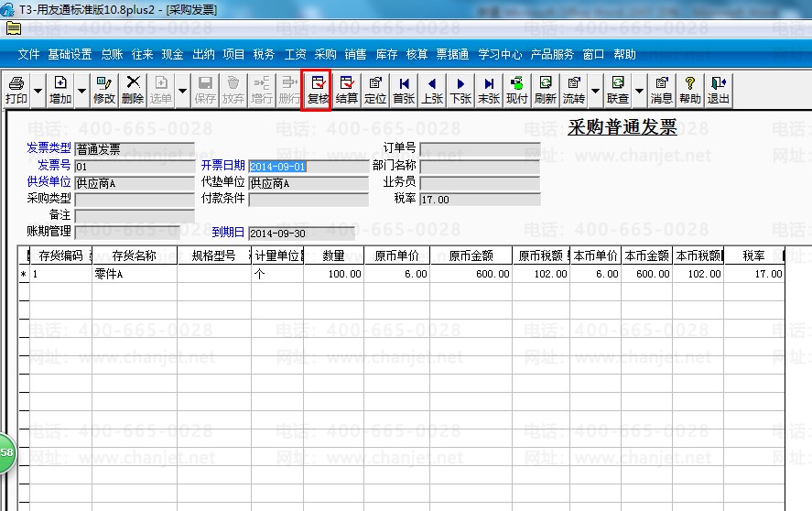Click the green circle badge 58
Image resolution: width=812 pixels, height=511 pixels.
pyautogui.click(x=6, y=452)
